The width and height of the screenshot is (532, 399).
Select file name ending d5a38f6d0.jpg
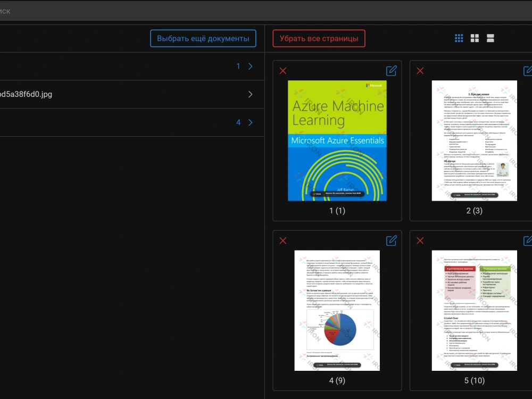click(26, 94)
